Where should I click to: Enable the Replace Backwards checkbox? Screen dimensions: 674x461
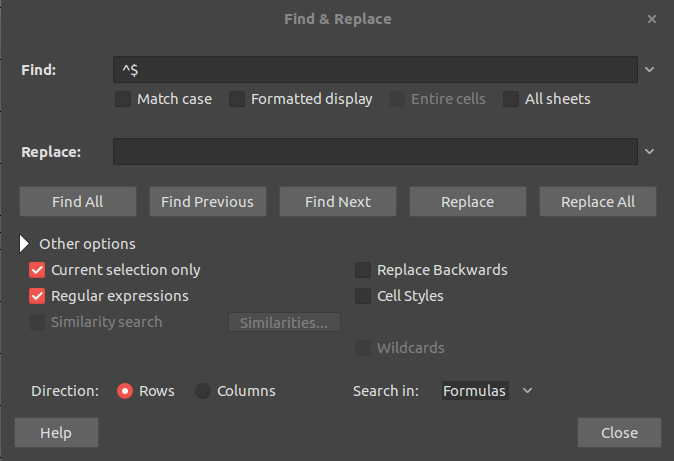(x=363, y=270)
